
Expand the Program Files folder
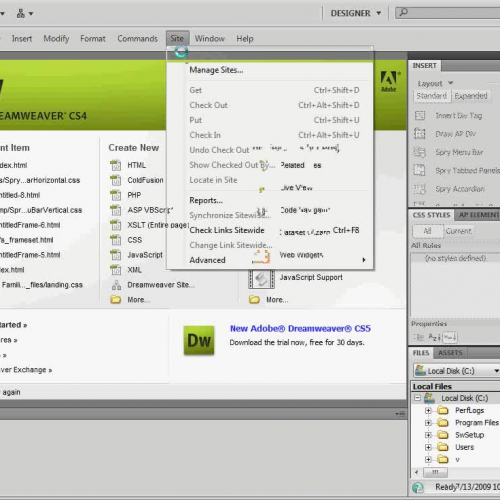pyautogui.click(x=428, y=423)
